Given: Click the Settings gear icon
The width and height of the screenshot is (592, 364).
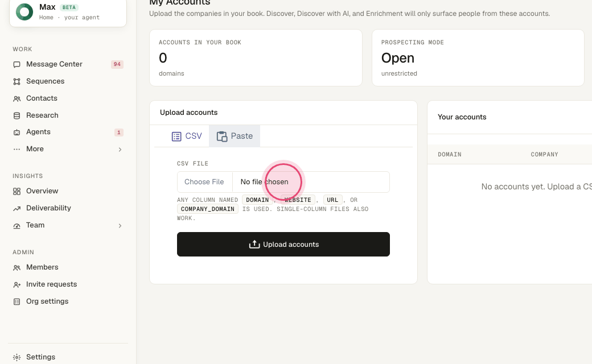Looking at the screenshot, I should click(x=17, y=357).
